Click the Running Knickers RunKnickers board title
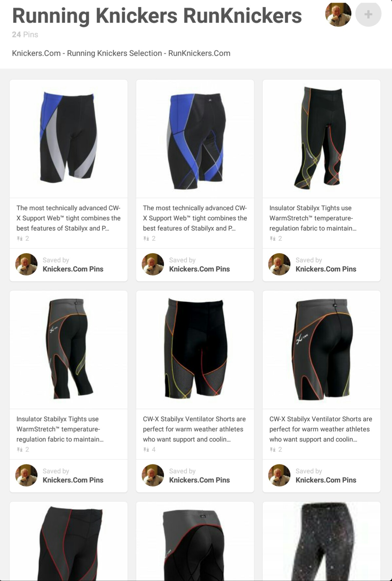Screen dimensions: 392x581 click(x=157, y=15)
